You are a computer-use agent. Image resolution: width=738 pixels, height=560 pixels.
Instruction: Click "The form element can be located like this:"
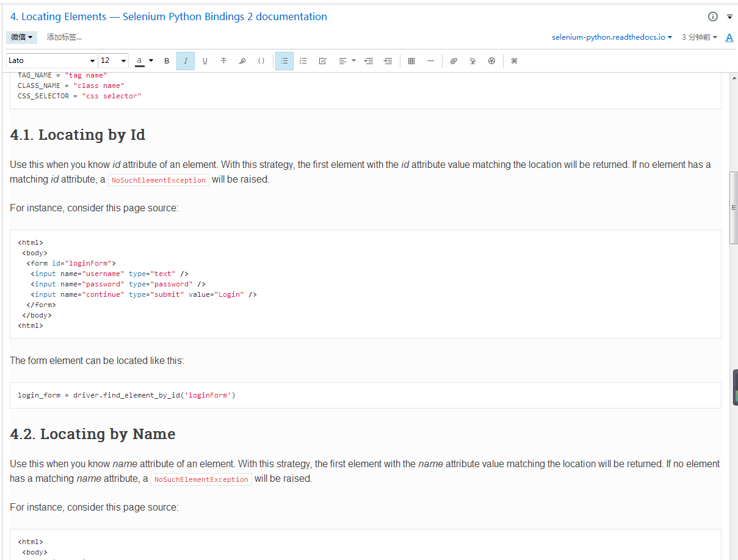97,360
